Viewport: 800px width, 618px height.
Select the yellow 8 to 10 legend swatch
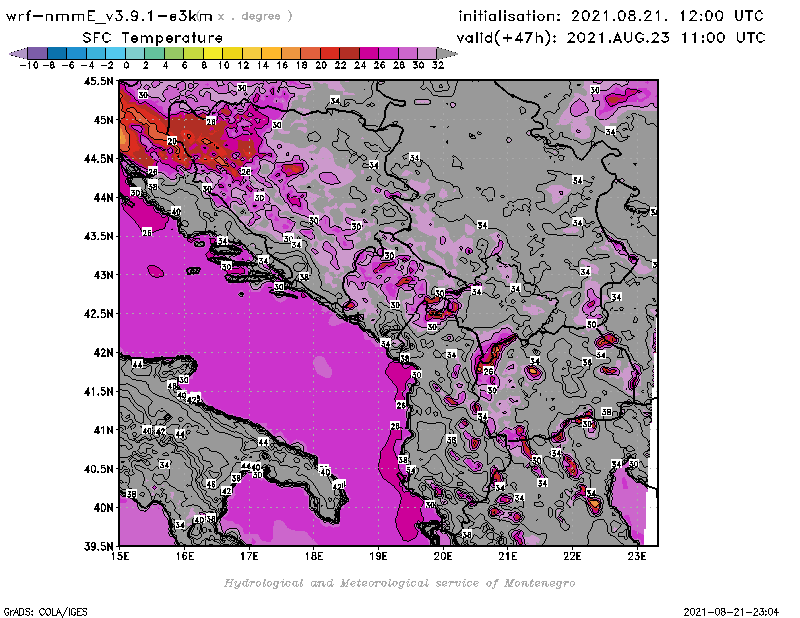pos(213,53)
